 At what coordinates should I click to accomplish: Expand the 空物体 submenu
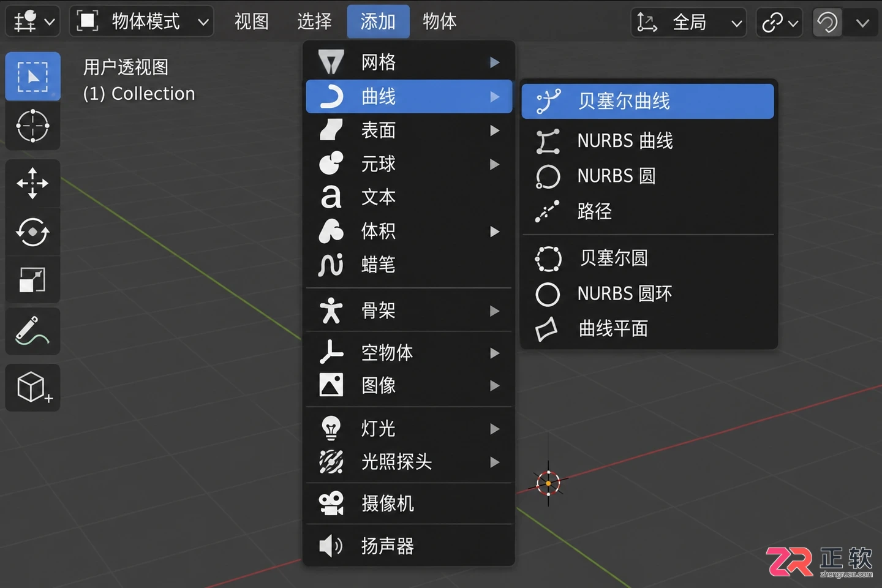pos(409,353)
